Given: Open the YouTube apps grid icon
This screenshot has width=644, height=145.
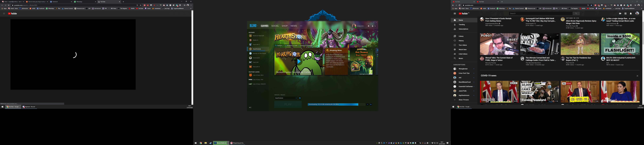Looking at the screenshot, I should pos(625,13).
